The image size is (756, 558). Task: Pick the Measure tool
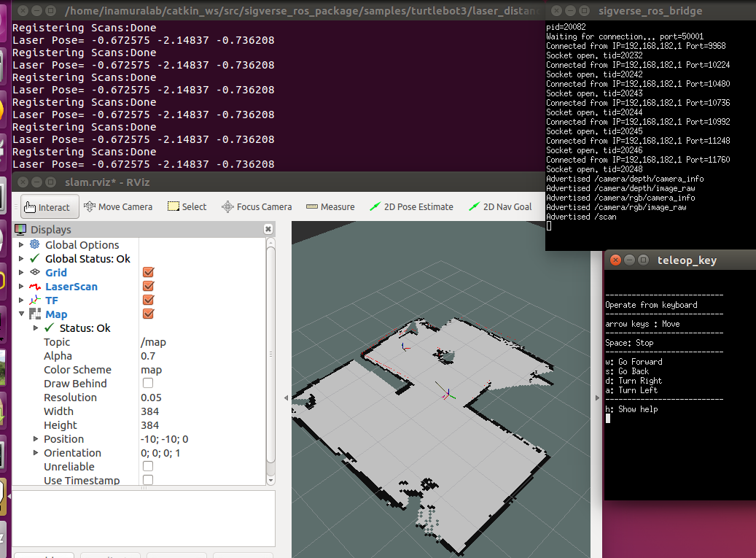330,207
